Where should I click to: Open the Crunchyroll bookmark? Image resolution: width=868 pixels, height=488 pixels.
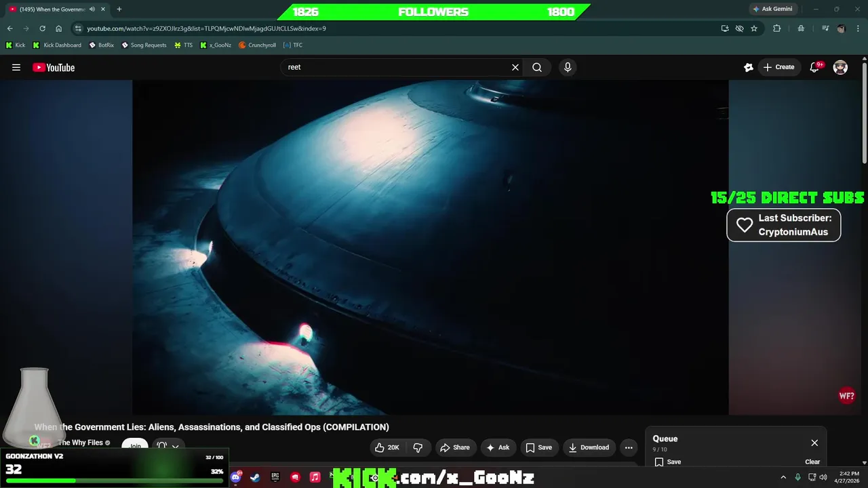click(x=258, y=45)
